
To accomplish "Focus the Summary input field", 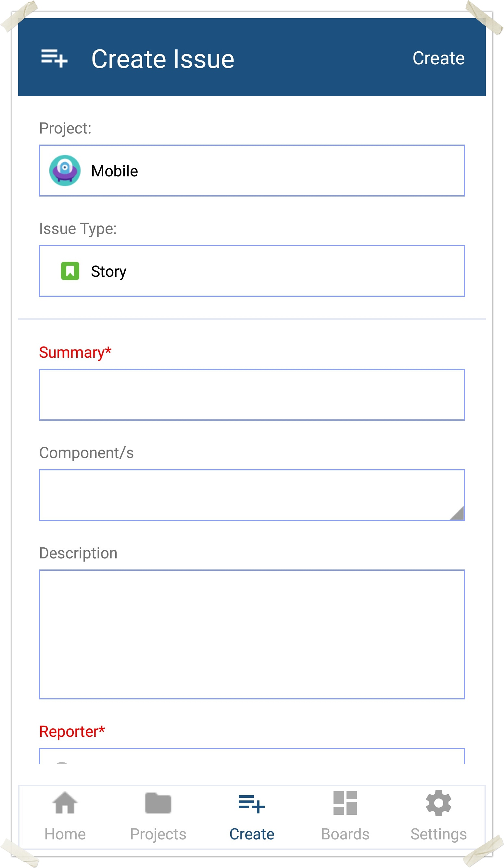I will click(x=252, y=395).
